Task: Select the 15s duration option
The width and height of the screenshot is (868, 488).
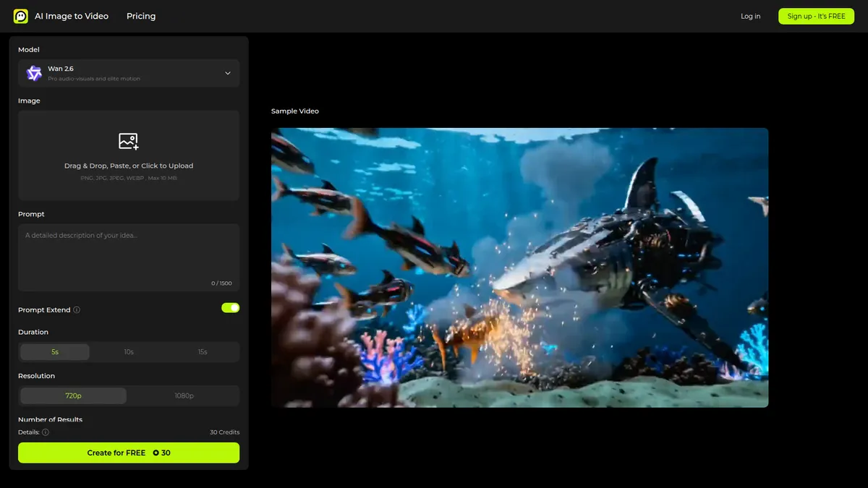Action: tap(203, 351)
